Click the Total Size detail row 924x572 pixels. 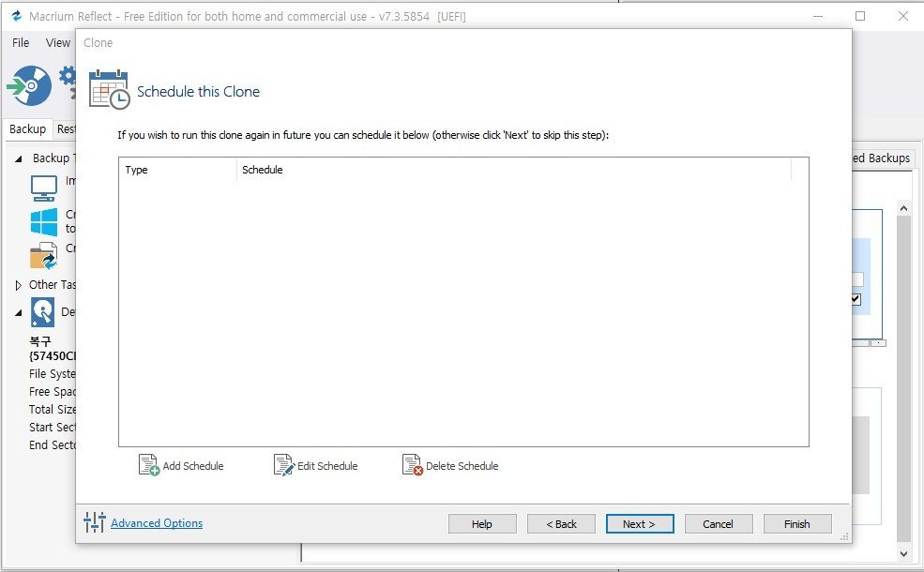[x=53, y=410]
